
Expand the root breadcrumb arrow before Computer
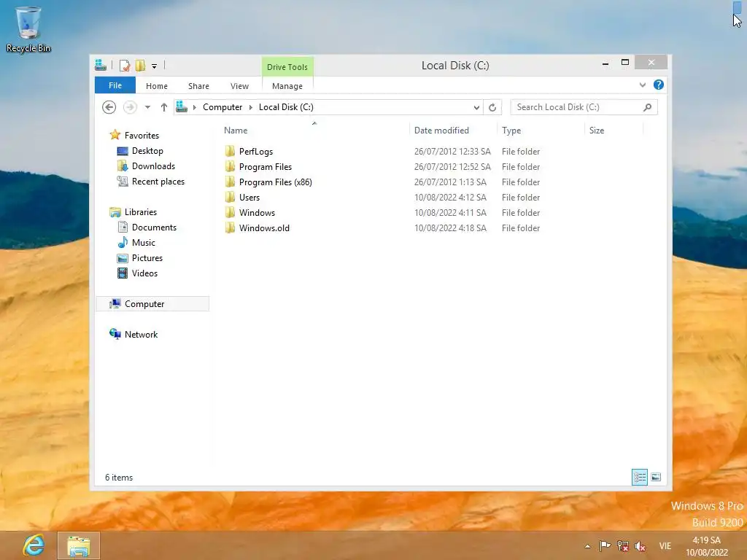point(194,107)
